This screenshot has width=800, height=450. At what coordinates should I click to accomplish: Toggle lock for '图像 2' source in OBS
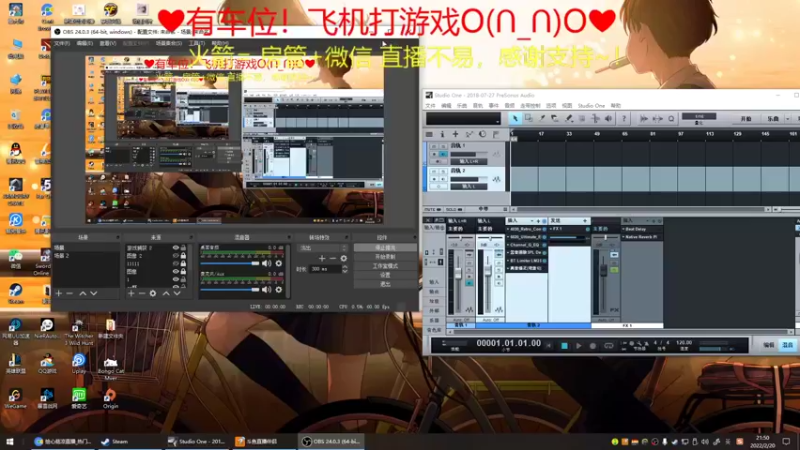tap(183, 256)
